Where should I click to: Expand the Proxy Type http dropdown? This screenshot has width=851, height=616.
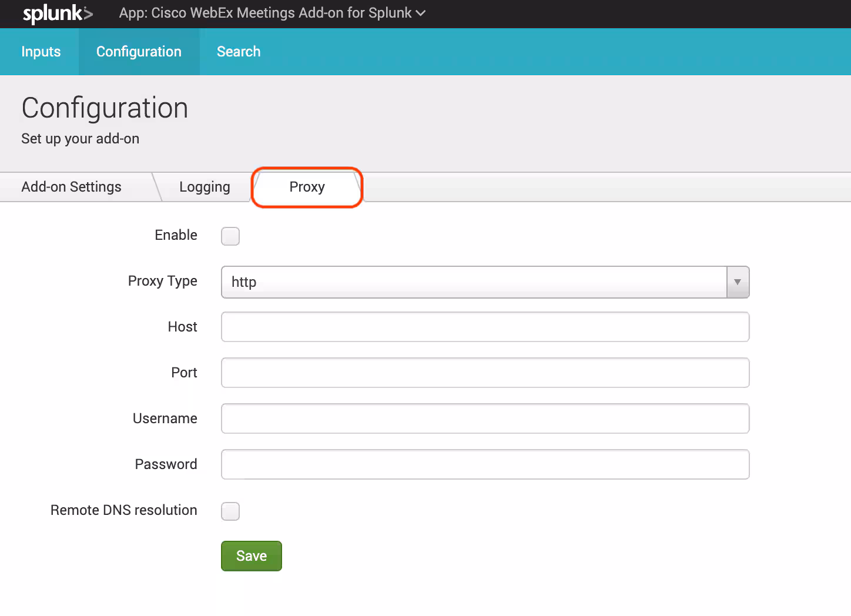(x=485, y=282)
